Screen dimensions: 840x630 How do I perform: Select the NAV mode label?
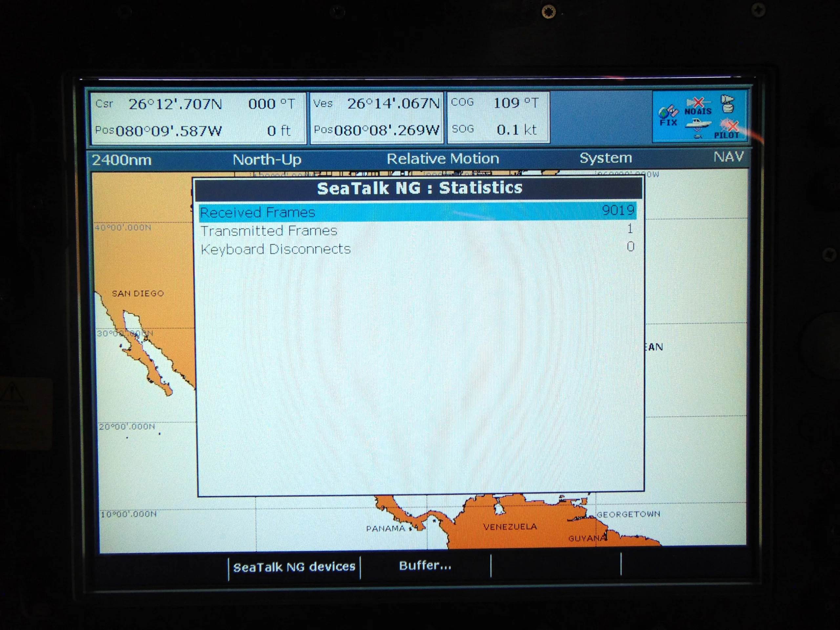point(728,157)
